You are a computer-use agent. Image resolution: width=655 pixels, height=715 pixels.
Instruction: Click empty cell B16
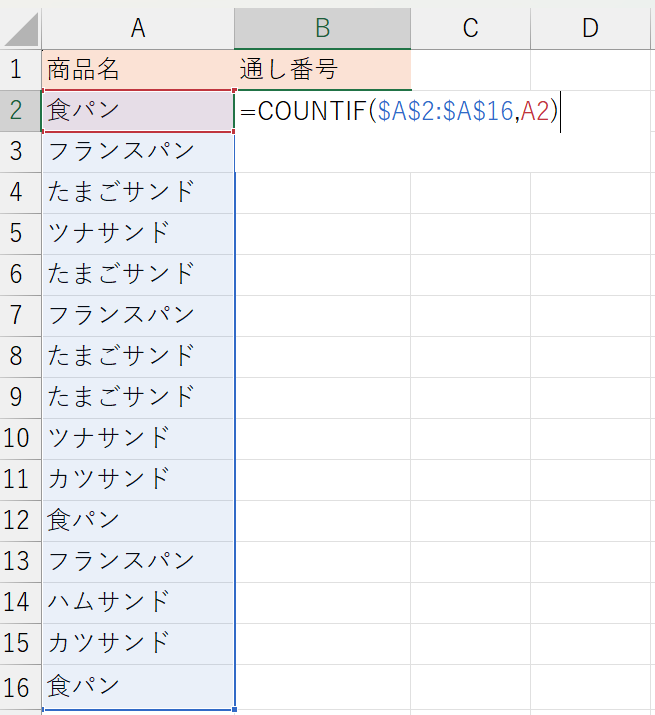(322, 687)
